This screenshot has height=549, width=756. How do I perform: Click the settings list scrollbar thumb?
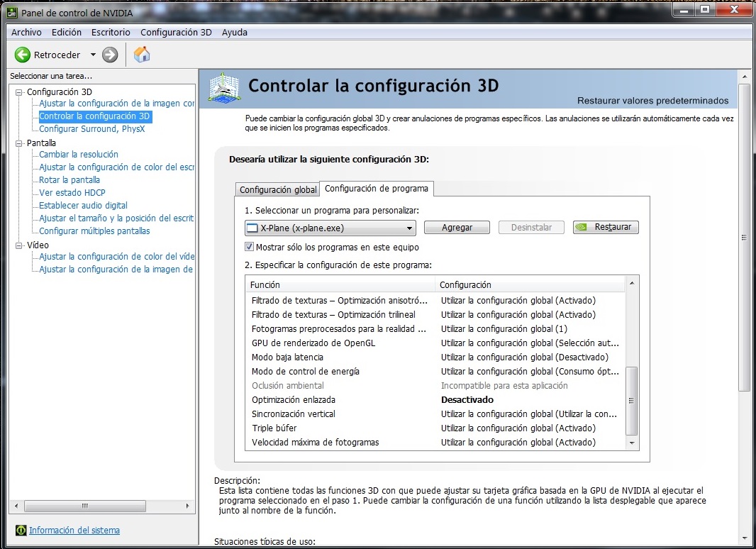pos(632,401)
